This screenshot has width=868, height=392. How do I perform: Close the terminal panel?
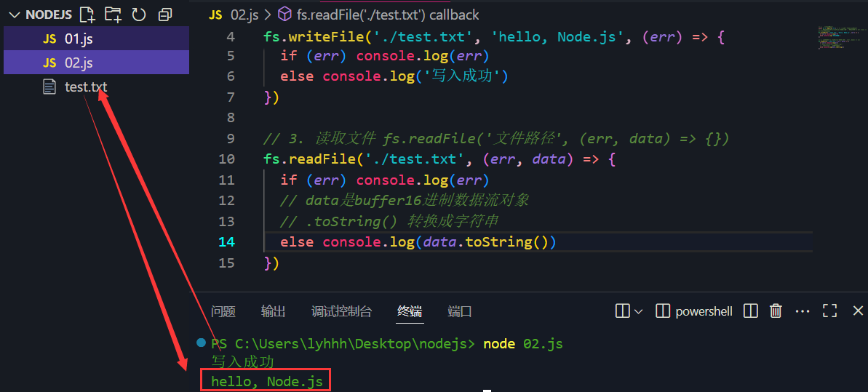point(858,311)
